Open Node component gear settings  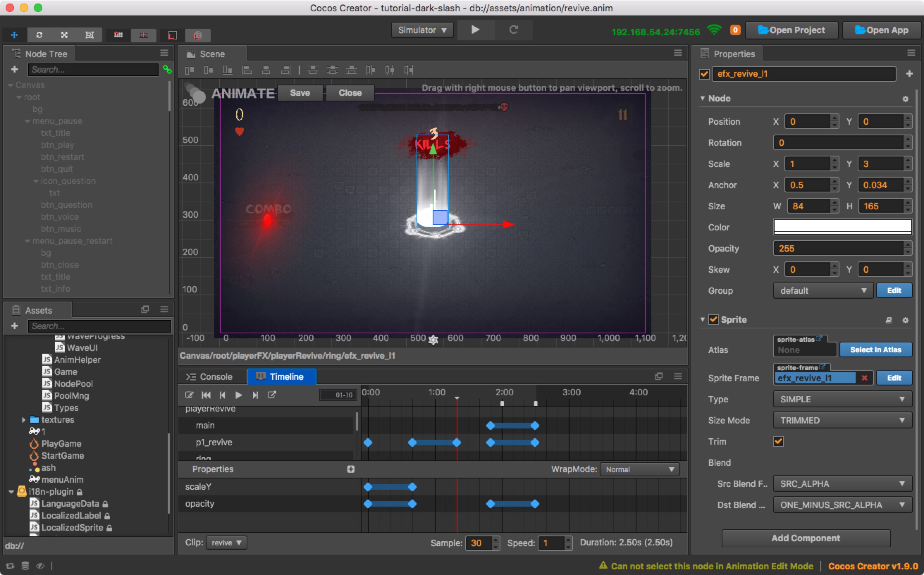coord(905,99)
